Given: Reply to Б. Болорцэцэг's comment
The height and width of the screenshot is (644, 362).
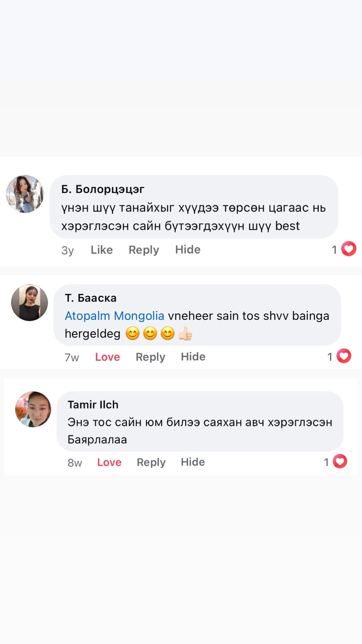Looking at the screenshot, I should (x=144, y=250).
